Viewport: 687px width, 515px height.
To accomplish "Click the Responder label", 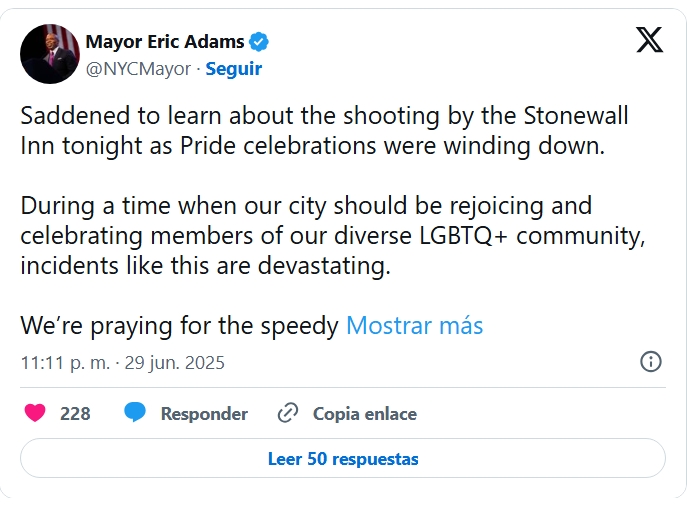I will [204, 414].
